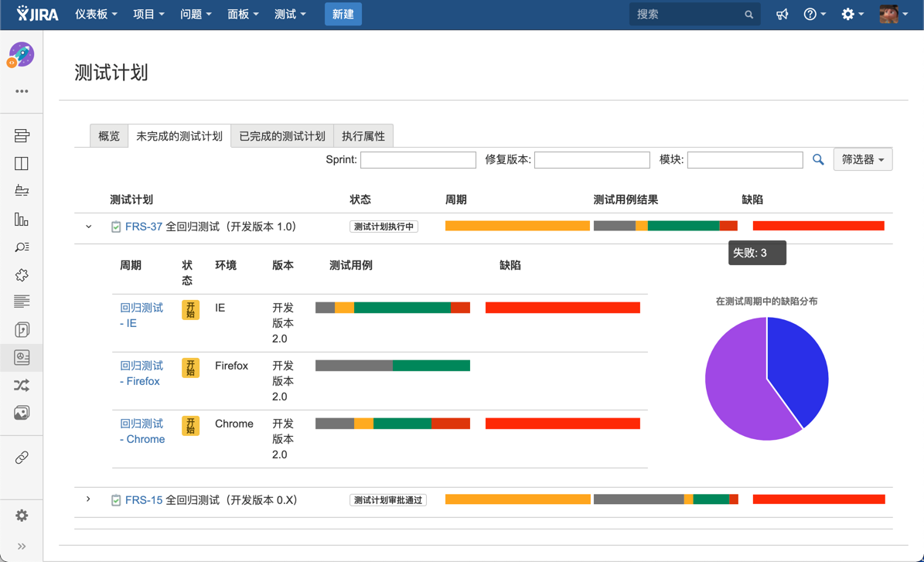Open the board columns icon in sidebar
The image size is (924, 562).
[22, 164]
